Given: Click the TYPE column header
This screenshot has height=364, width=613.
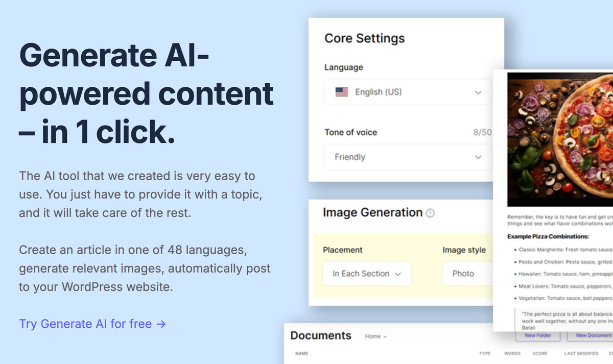Looking at the screenshot, I should [x=485, y=353].
